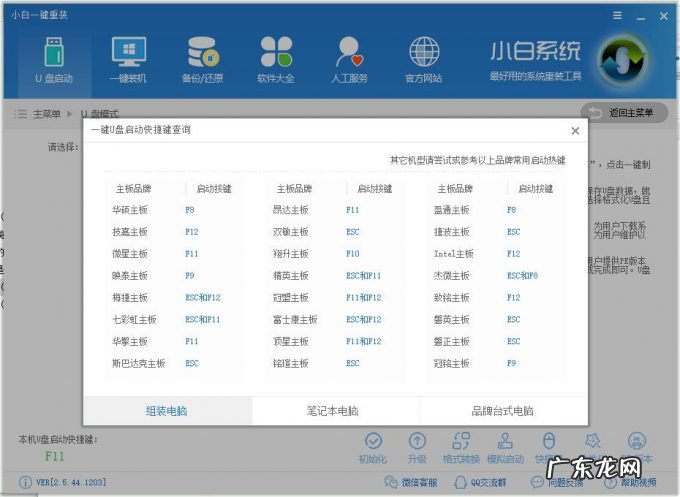
Task: Close the 一键U盘启动快捷键查询 dialog
Action: pos(575,131)
